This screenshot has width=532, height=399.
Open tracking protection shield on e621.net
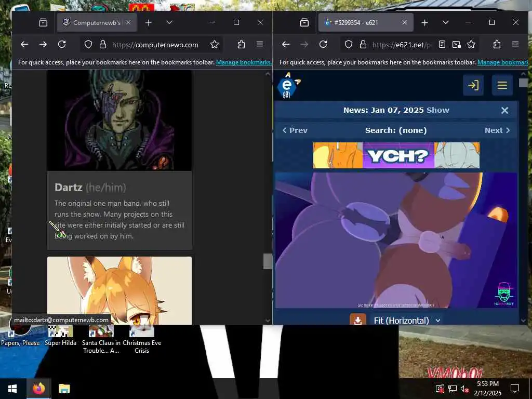click(x=349, y=45)
